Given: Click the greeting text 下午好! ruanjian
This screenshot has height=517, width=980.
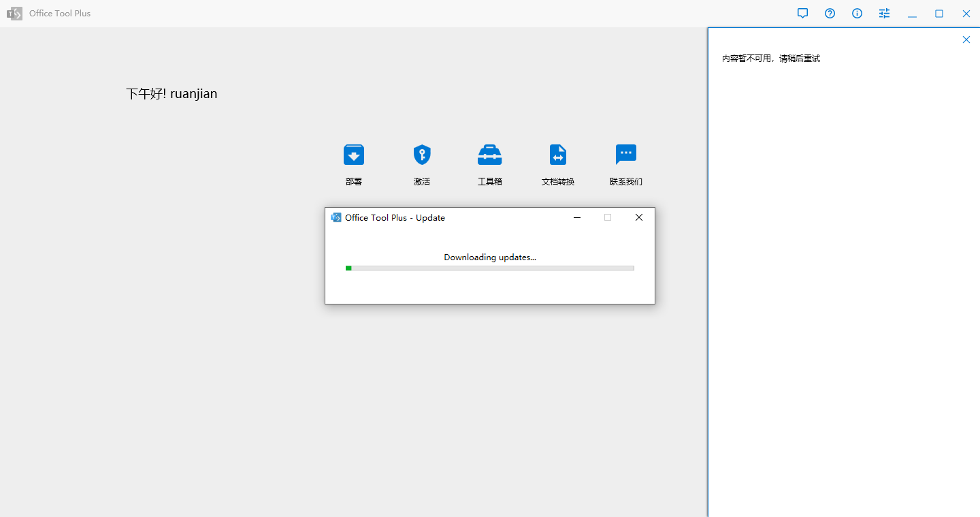Looking at the screenshot, I should point(171,94).
